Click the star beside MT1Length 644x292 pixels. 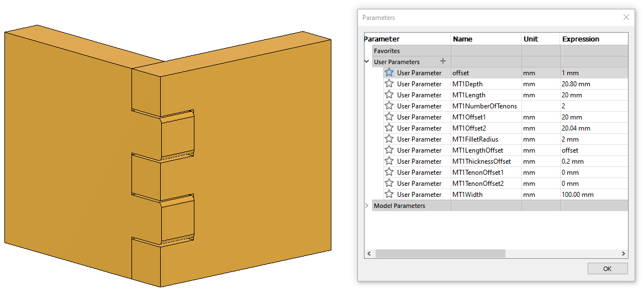click(x=389, y=95)
